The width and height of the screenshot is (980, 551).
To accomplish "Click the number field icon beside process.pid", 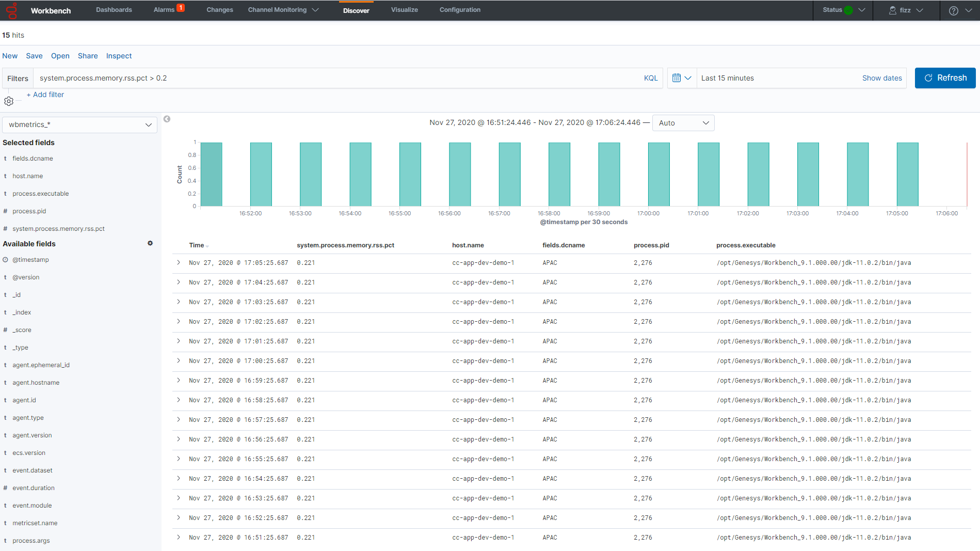I will 6,211.
